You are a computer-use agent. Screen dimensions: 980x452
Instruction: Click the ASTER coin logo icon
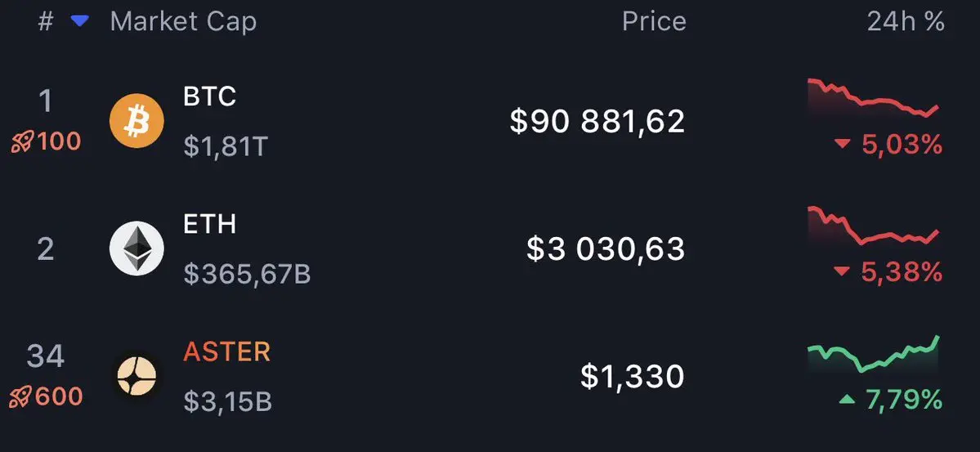tap(136, 376)
